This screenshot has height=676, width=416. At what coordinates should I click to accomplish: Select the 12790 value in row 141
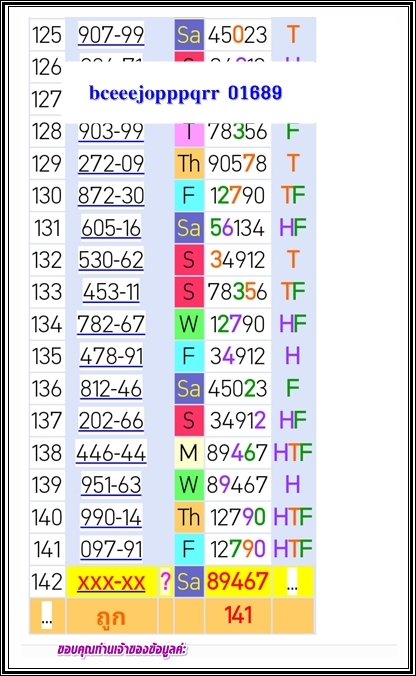[x=238, y=549]
